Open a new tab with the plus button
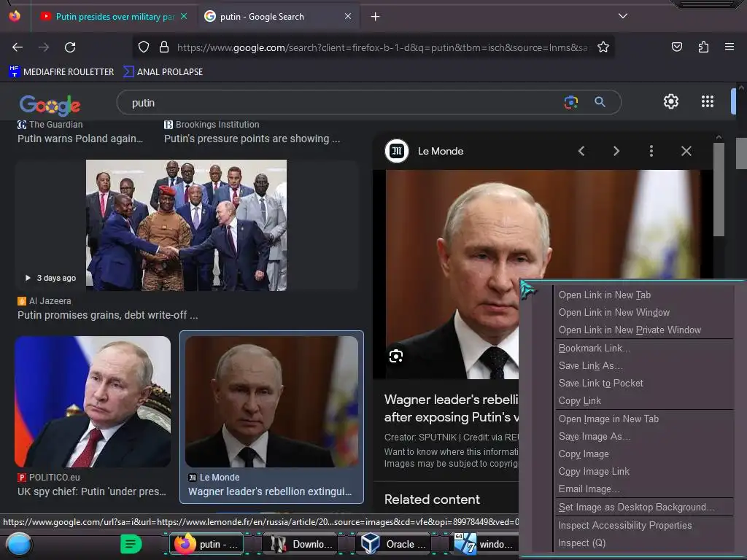 [376, 17]
